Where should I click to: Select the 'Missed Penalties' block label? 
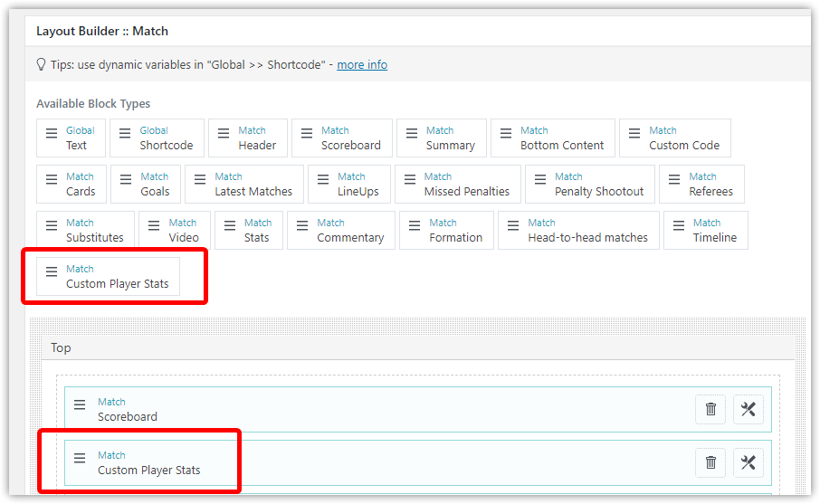[466, 191]
